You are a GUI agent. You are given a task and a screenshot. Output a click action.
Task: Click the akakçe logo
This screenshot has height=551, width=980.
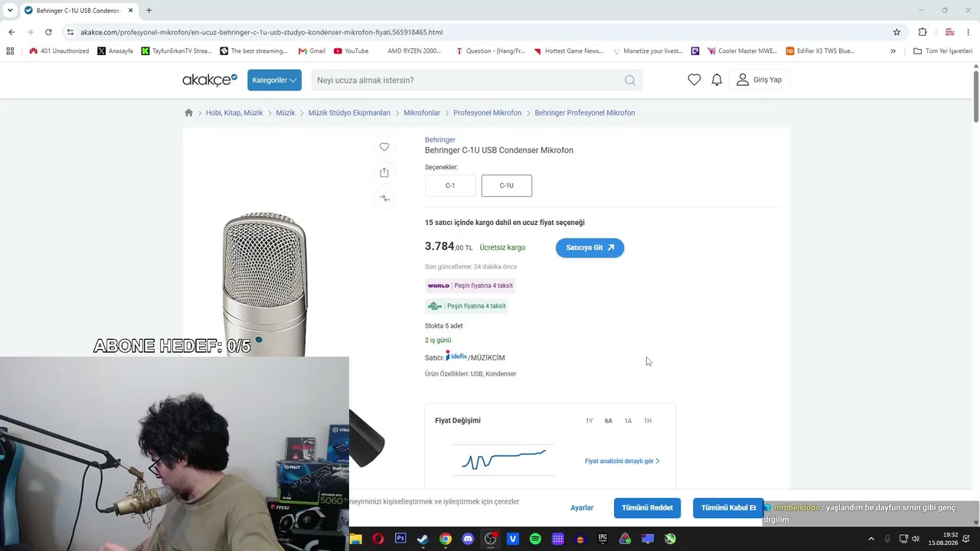tap(210, 80)
